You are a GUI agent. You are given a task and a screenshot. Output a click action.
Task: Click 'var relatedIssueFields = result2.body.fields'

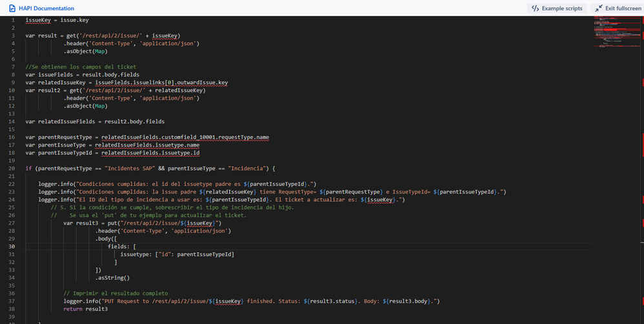point(95,121)
